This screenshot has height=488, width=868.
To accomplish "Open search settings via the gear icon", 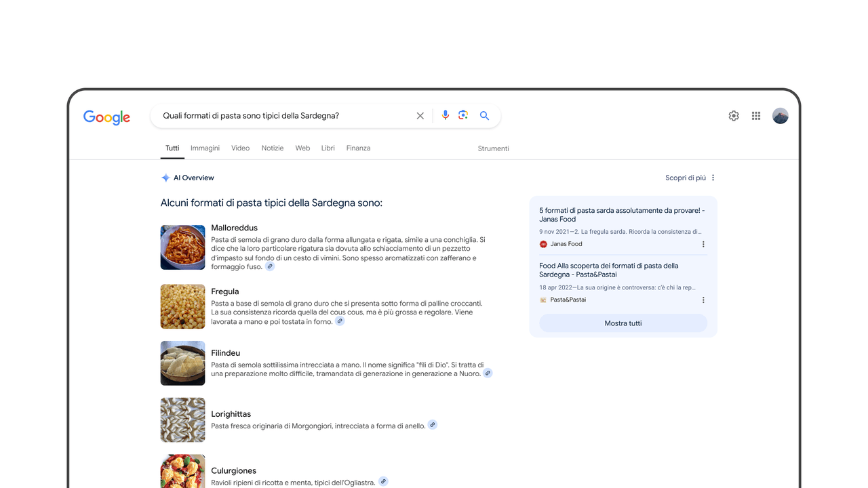I will (x=733, y=116).
